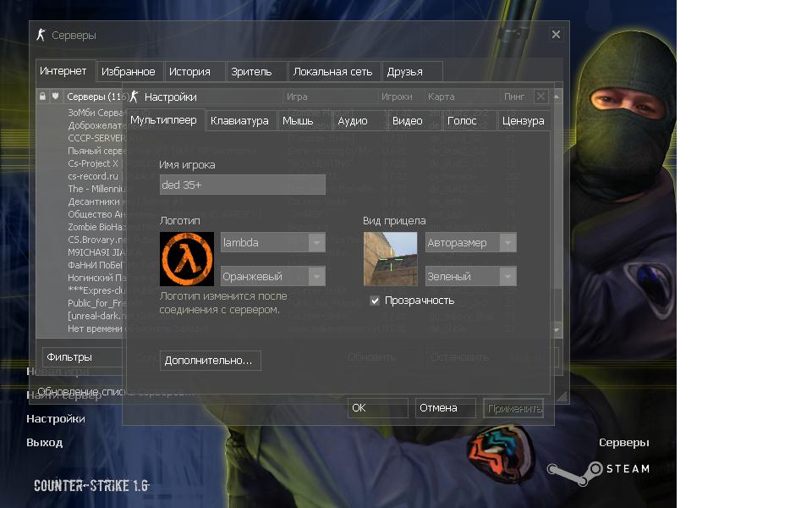Select the ФаНнИ ПоБеГ server row
Image resolution: width=812 pixels, height=508 pixels.
tap(96, 265)
